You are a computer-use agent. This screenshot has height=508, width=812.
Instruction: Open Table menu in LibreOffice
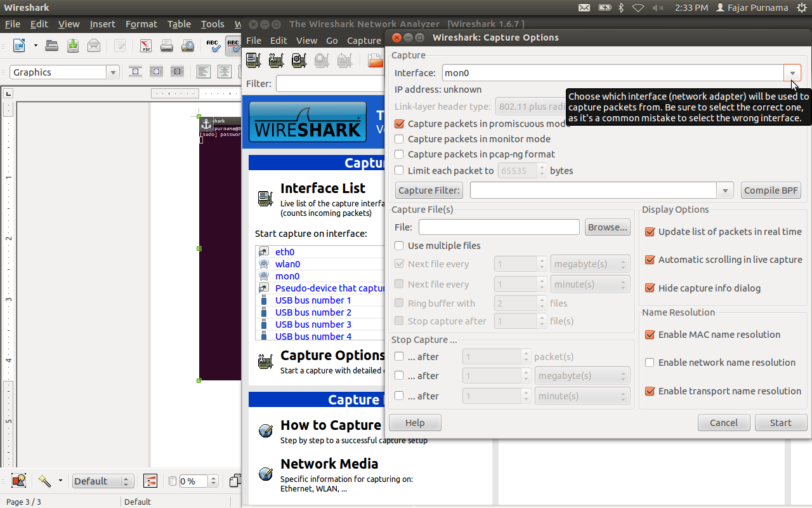click(x=179, y=24)
